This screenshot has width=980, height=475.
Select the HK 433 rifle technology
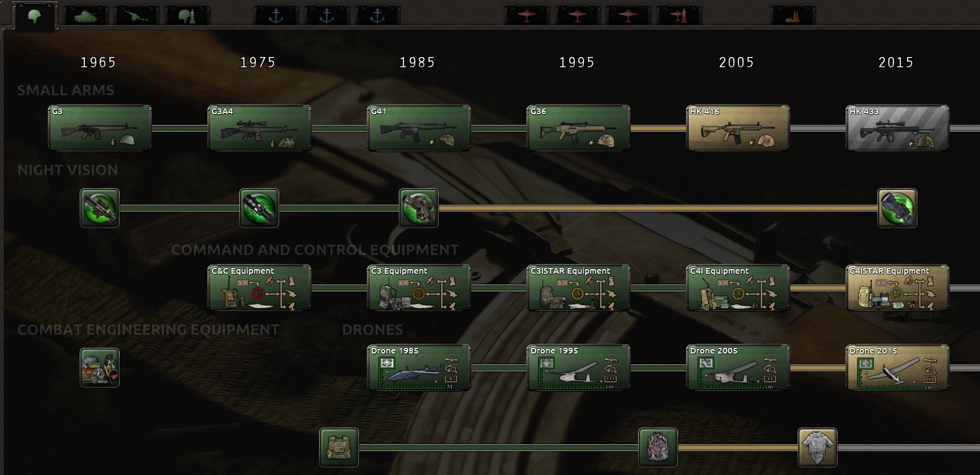[897, 128]
